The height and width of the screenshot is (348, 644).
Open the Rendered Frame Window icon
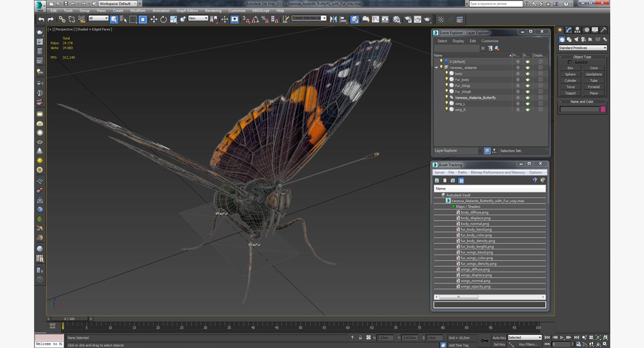417,19
